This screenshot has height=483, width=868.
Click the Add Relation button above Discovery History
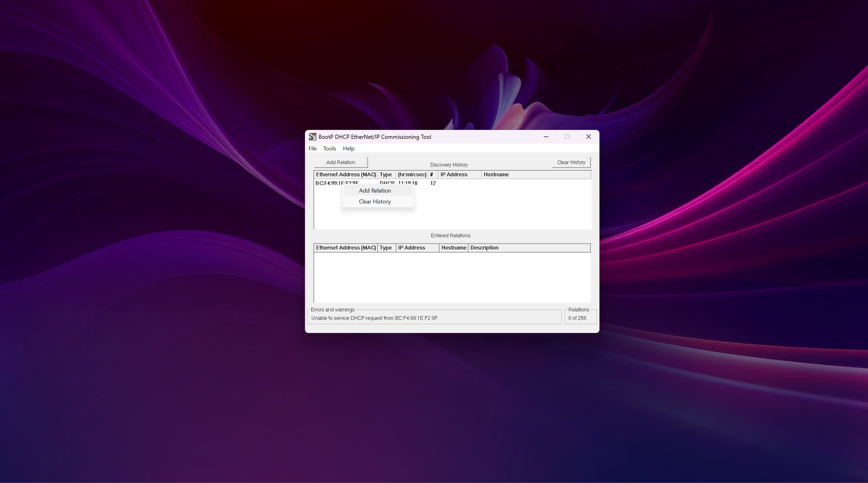341,162
